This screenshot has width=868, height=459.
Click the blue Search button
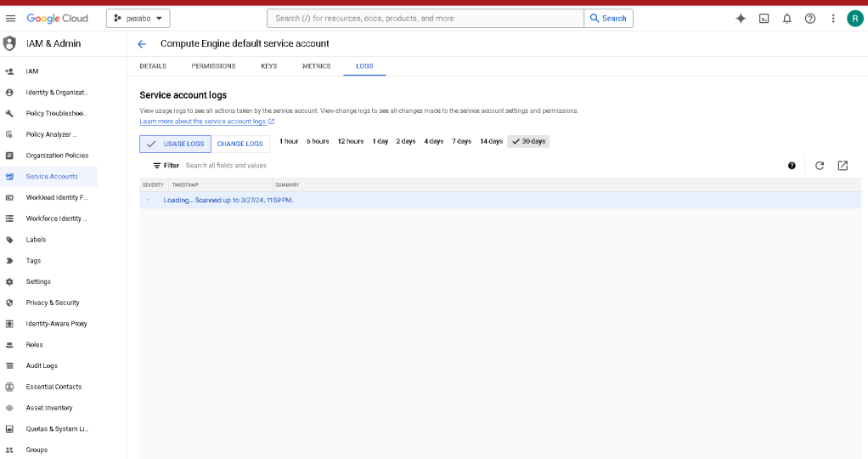pyautogui.click(x=608, y=19)
